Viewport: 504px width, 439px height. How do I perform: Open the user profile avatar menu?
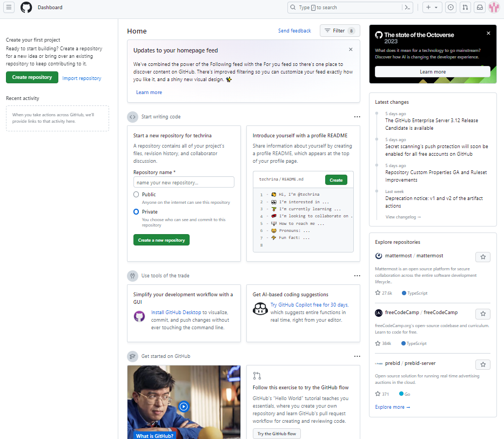pyautogui.click(x=494, y=8)
